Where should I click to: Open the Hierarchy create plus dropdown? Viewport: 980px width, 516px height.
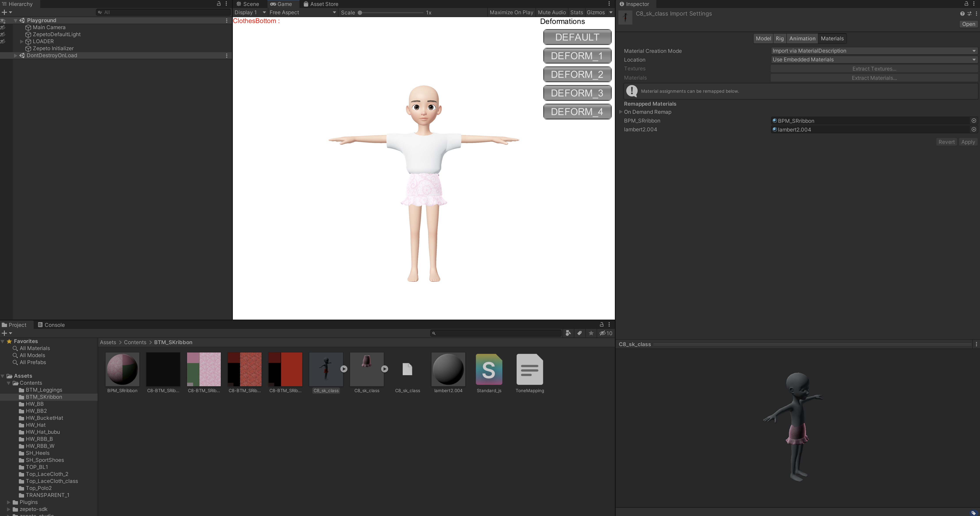pyautogui.click(x=7, y=12)
